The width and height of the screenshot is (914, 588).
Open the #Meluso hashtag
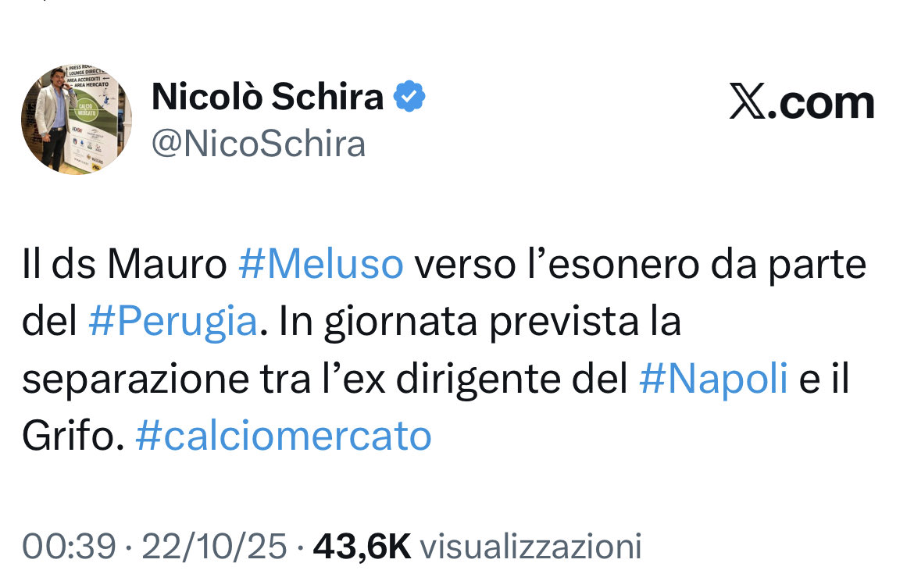tap(320, 265)
